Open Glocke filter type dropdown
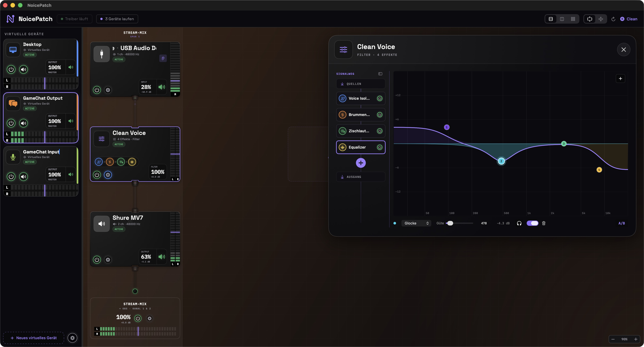 tap(416, 223)
